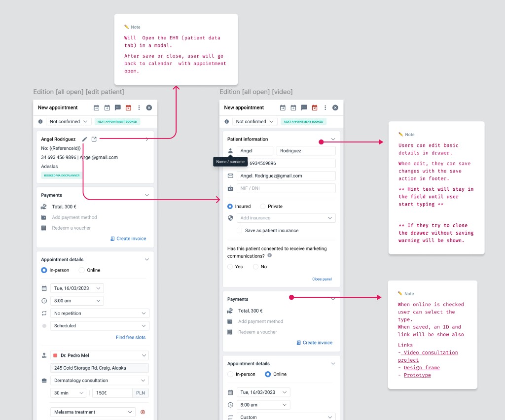Click red cancel-appointment calendar icon in edit patient panel
This screenshot has height=420, width=505.
click(x=128, y=107)
